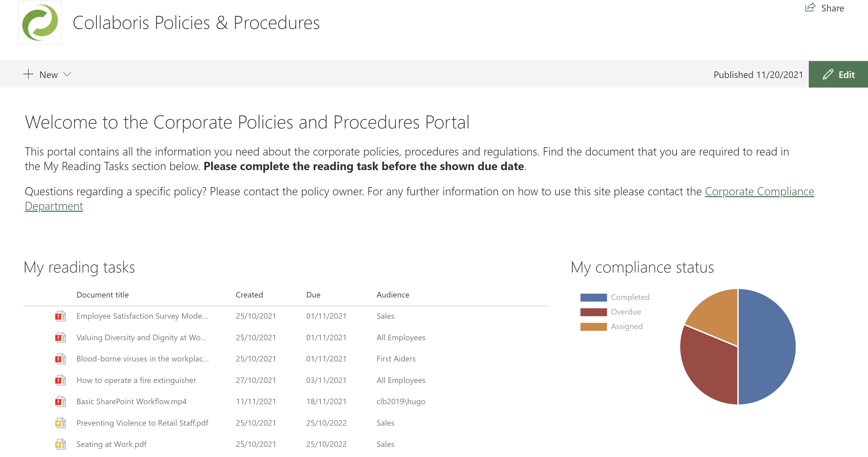Click the Collaboris Policies & Procedures site title
Image resolution: width=868 pixels, height=457 pixels.
click(196, 23)
